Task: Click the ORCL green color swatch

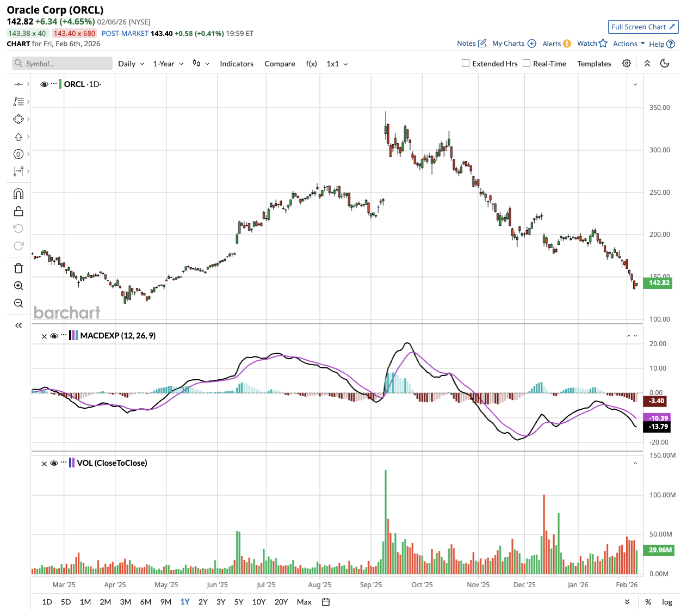Action: click(x=60, y=84)
